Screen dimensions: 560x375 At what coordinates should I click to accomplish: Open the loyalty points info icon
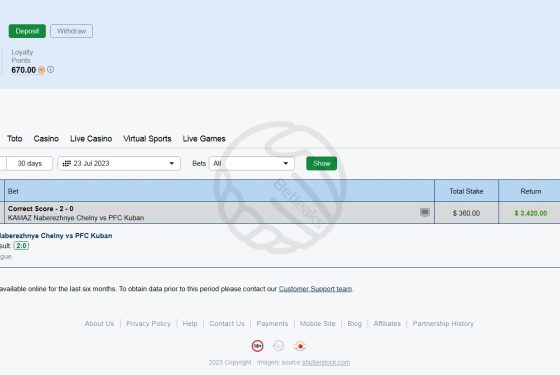(x=51, y=69)
